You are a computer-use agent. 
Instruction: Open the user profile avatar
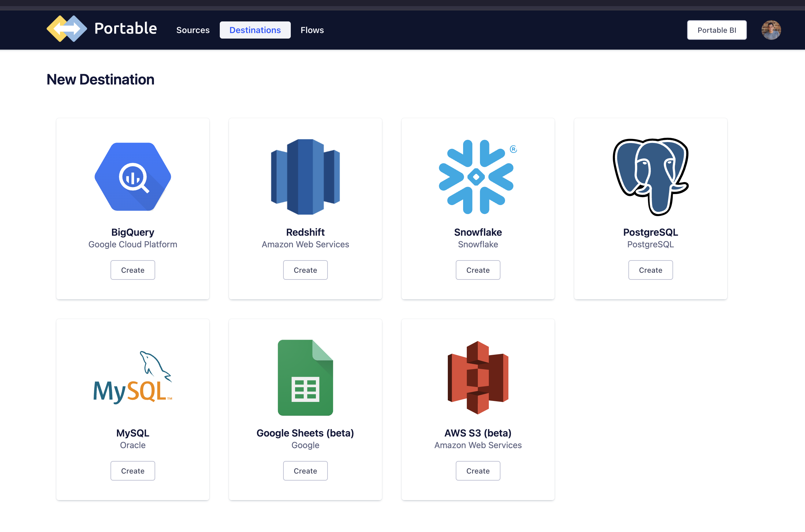(771, 30)
